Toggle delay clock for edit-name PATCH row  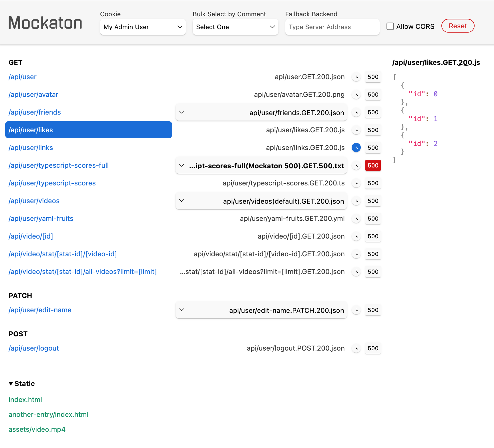pos(356,310)
